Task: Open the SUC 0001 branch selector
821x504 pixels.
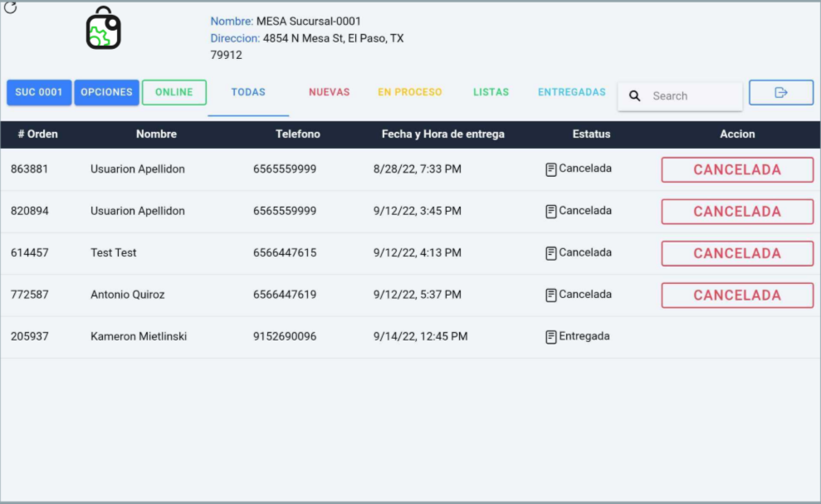Action: tap(39, 92)
